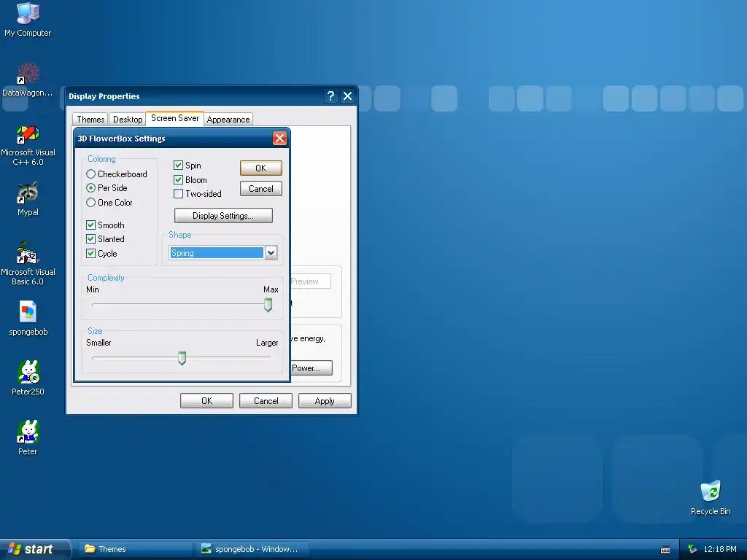Open the Themes tab
This screenshot has width=747, height=560.
tap(90, 120)
